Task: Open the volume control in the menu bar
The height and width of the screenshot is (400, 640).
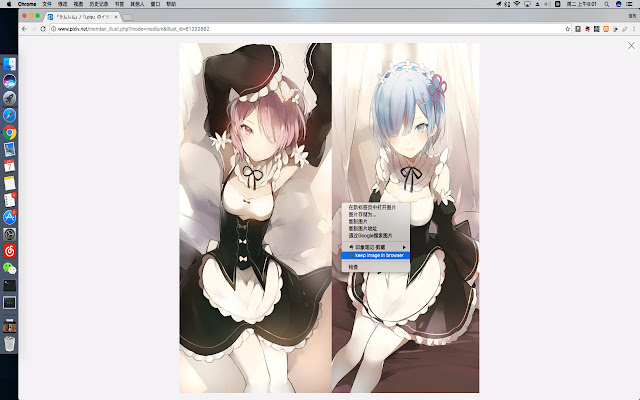Action: [x=547, y=4]
